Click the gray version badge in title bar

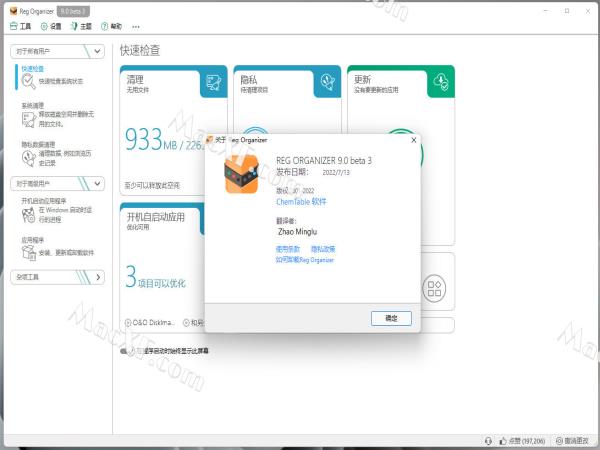point(73,11)
